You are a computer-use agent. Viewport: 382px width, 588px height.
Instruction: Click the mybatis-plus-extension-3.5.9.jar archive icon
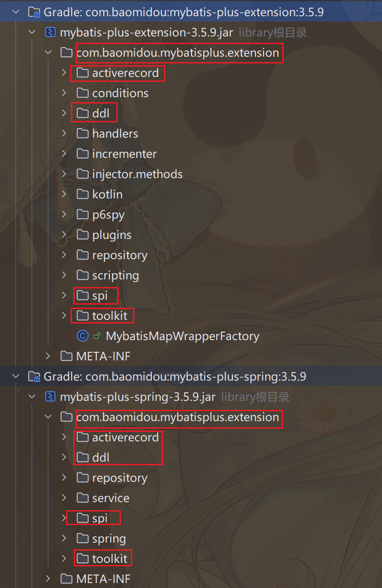pyautogui.click(x=50, y=32)
